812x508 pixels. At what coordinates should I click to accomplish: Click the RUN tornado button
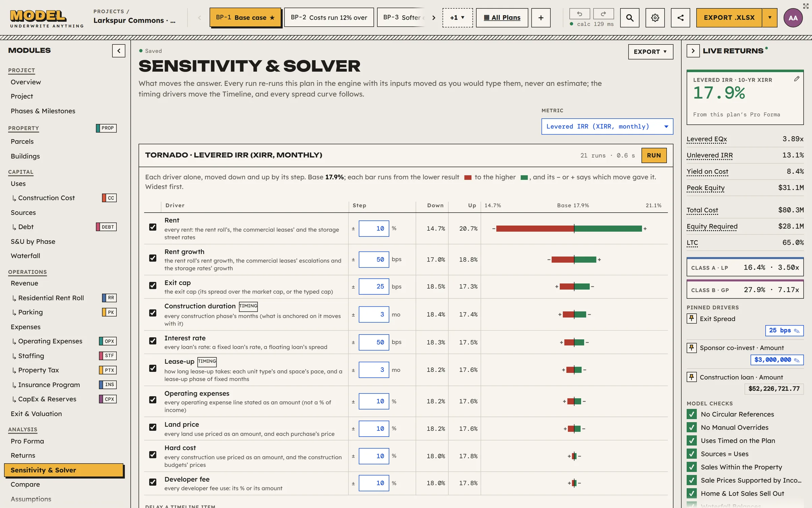click(654, 155)
